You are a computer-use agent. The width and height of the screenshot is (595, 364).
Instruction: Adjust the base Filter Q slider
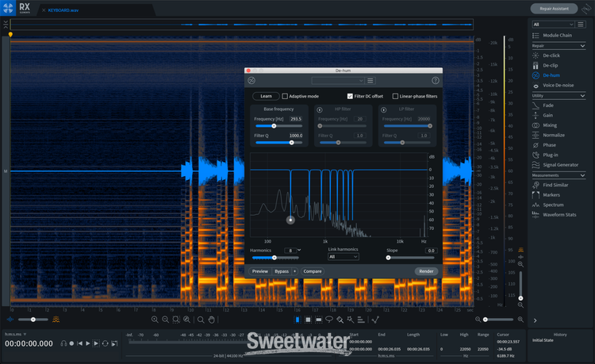[279, 143]
